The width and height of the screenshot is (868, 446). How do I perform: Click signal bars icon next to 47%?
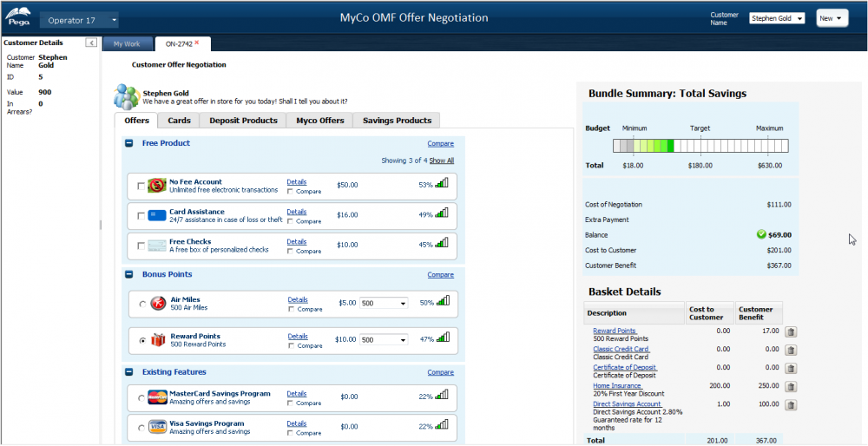(443, 338)
